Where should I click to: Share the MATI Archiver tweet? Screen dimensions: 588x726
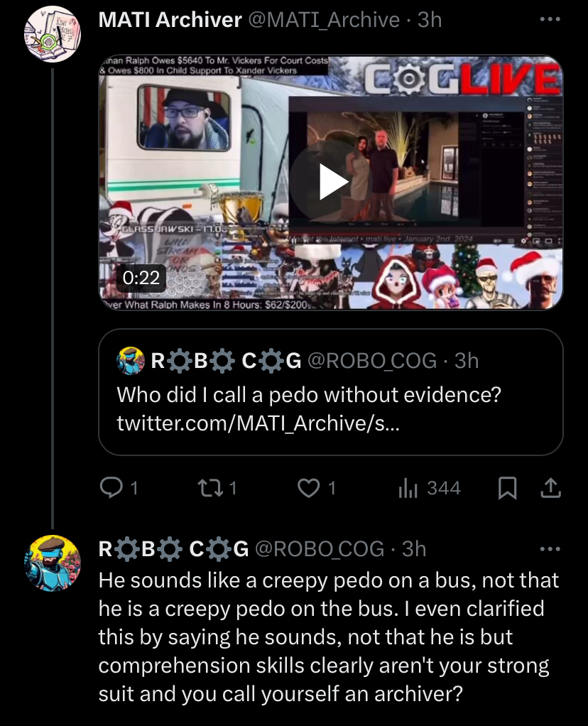(550, 488)
